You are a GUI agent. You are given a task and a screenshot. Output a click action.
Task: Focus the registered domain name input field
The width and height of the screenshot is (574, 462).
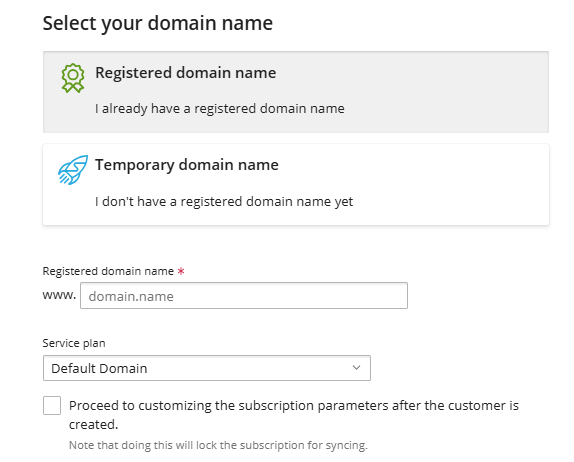click(244, 295)
